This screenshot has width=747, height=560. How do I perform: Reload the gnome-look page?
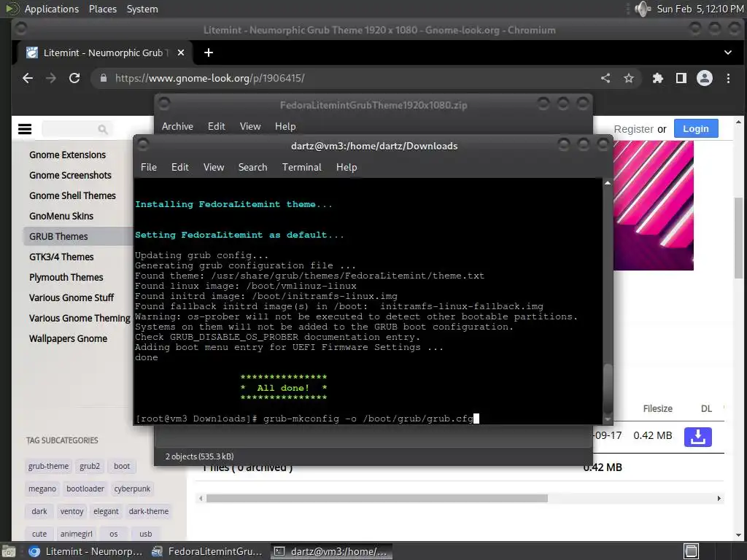(74, 78)
